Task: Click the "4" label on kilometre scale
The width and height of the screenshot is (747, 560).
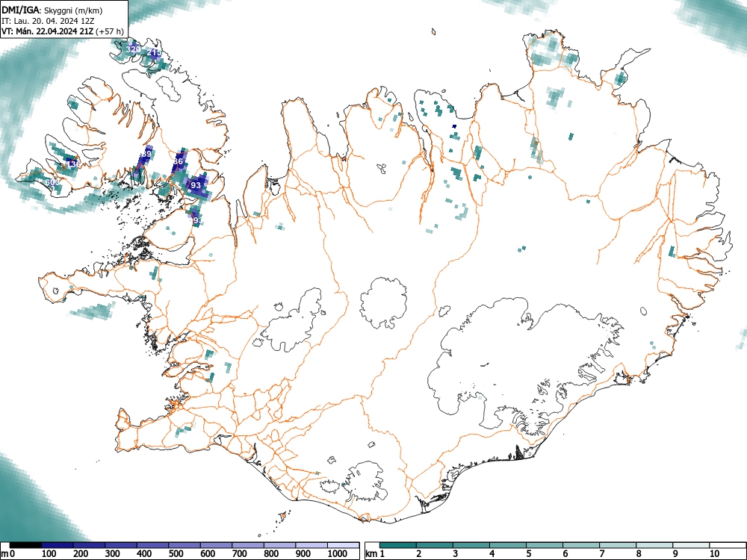Action: coord(492,553)
